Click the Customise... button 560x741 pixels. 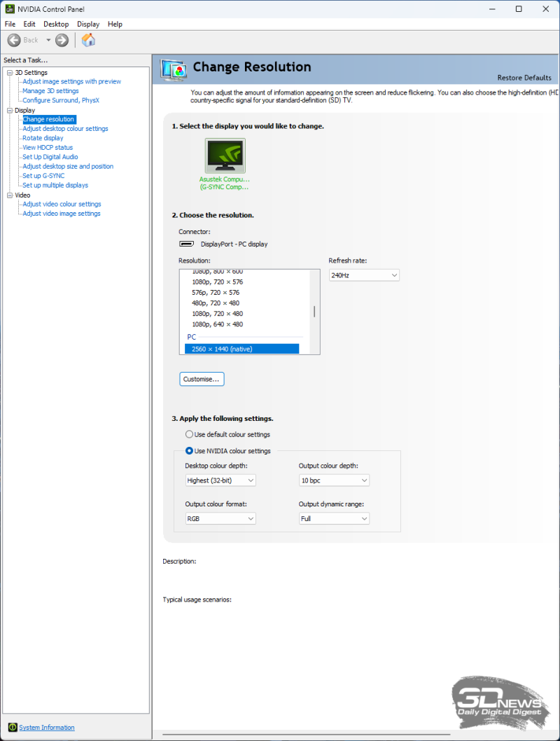point(202,379)
